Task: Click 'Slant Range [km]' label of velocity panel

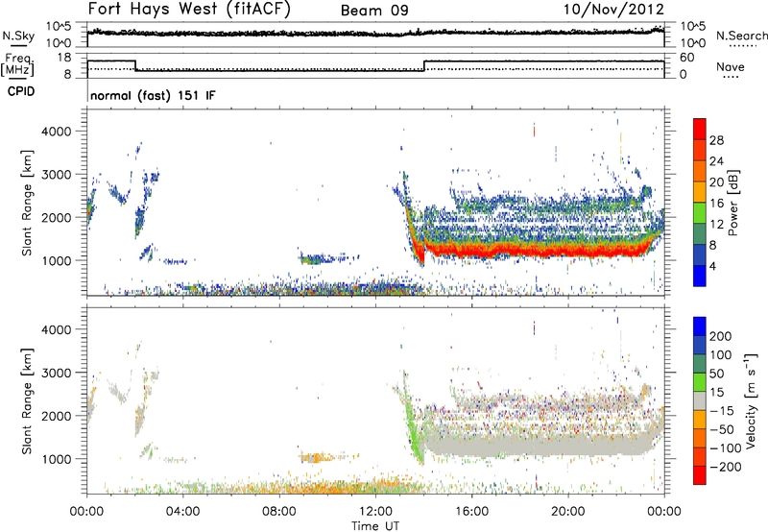Action: (27, 401)
